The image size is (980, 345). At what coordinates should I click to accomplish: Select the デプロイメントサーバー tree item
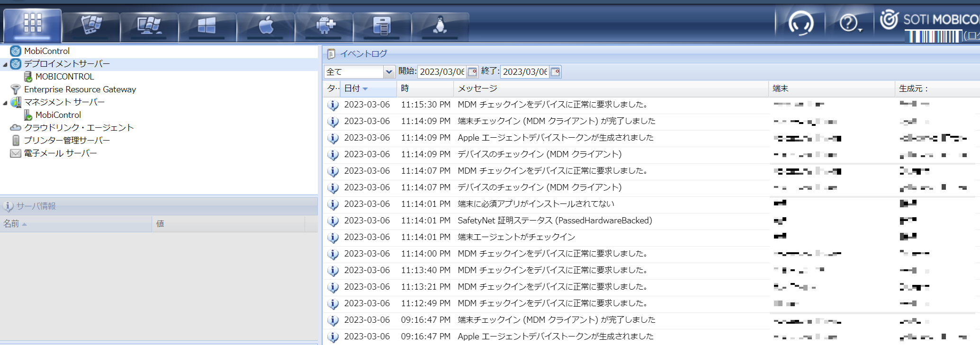pyautogui.click(x=67, y=63)
